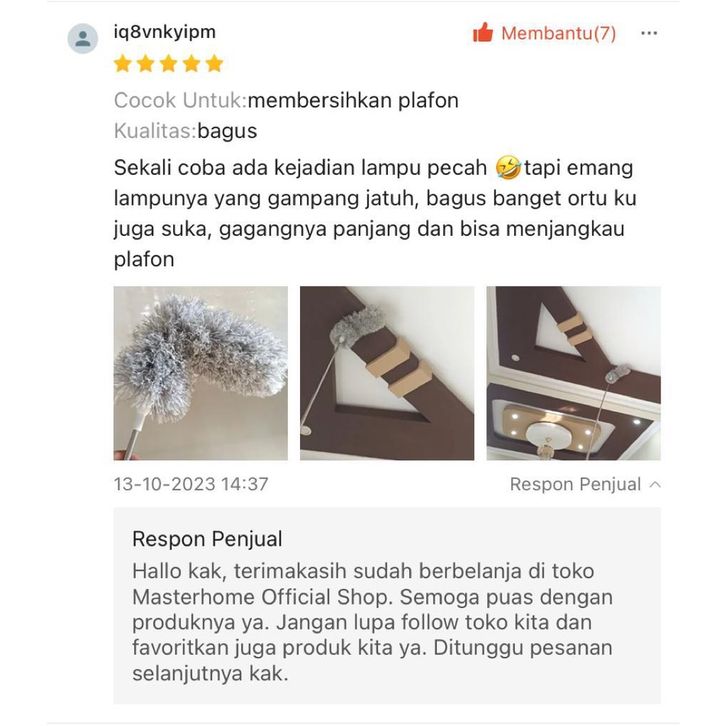Open reviewer profile iq8vnkyipm
726x726 pixels.
[165, 32]
